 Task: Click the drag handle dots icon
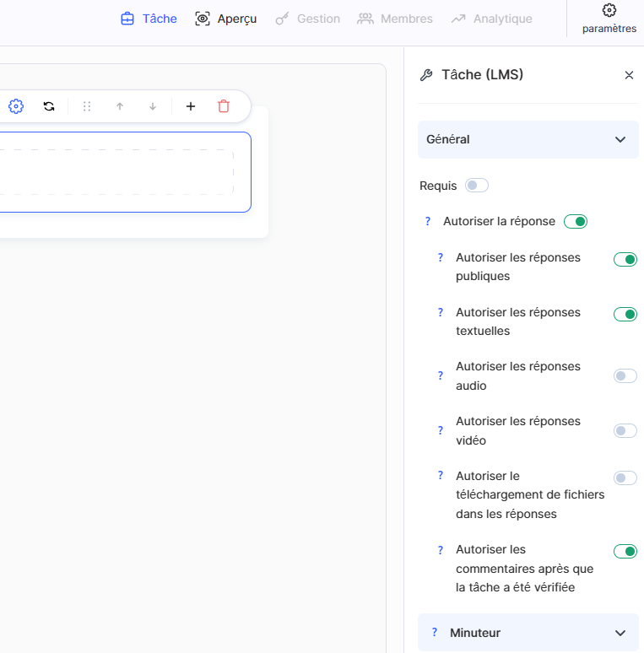[x=87, y=106]
